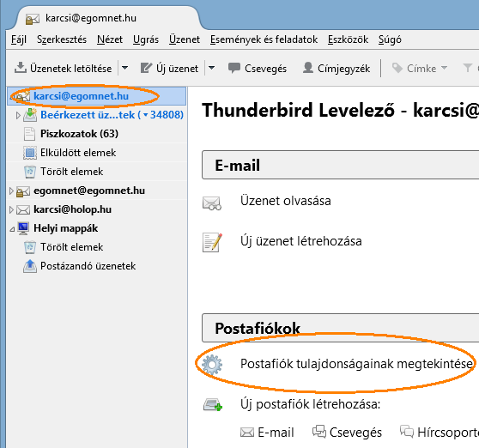
Task: Click the Helyi mappák computer icon
Action: click(x=23, y=228)
